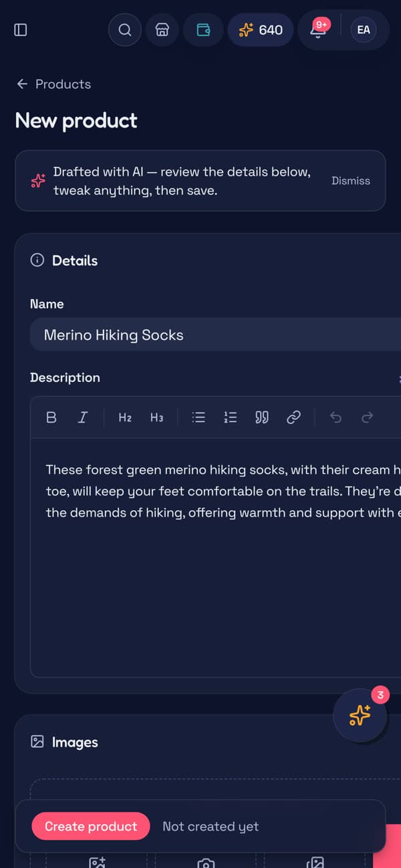
Task: Open the search icon
Action: [125, 30]
